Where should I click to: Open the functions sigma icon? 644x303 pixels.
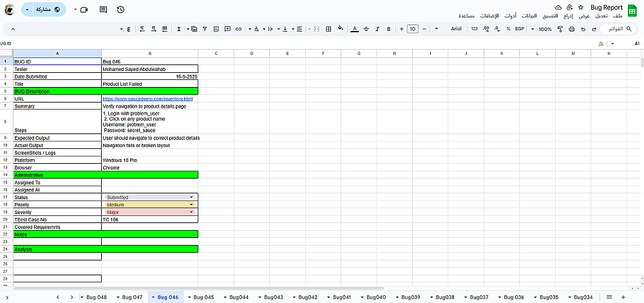tap(179, 29)
